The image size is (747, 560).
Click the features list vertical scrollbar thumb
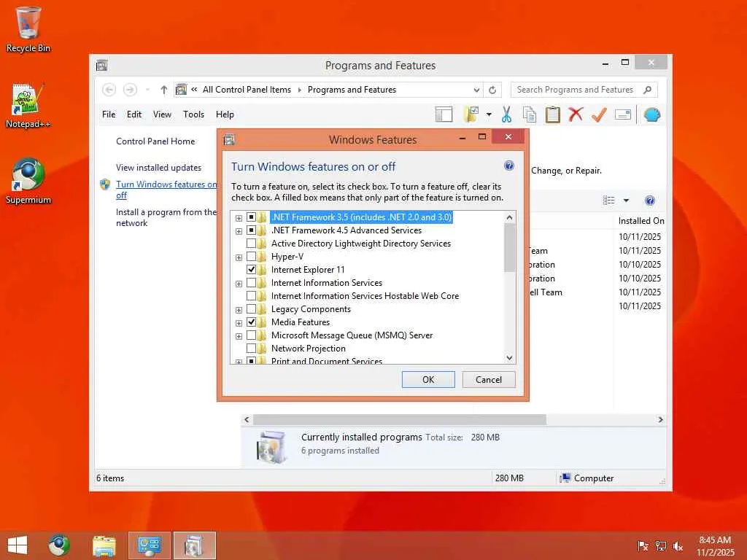click(509, 248)
